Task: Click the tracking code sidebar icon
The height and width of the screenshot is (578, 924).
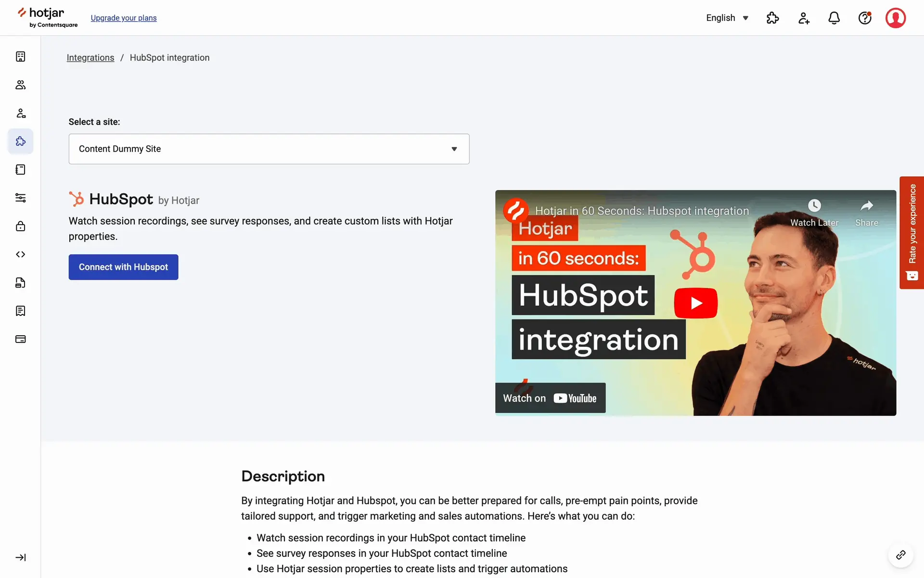Action: pyautogui.click(x=20, y=254)
